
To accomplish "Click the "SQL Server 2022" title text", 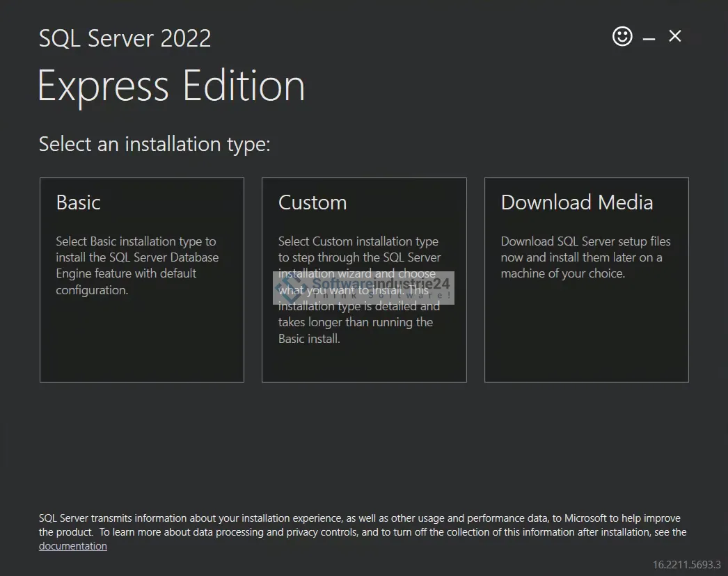I will [125, 38].
